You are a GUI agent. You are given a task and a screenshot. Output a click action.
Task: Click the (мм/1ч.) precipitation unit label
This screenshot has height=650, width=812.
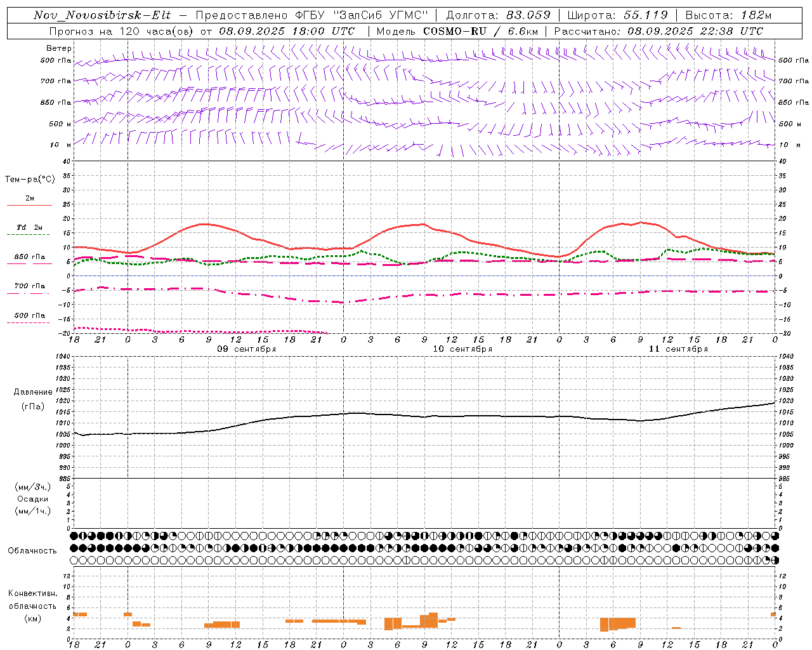[33, 511]
